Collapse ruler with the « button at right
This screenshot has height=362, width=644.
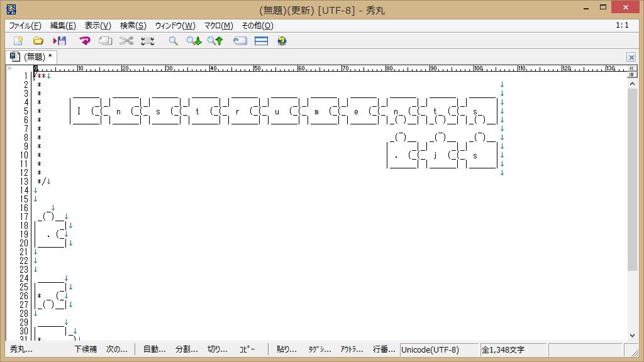coord(632,67)
